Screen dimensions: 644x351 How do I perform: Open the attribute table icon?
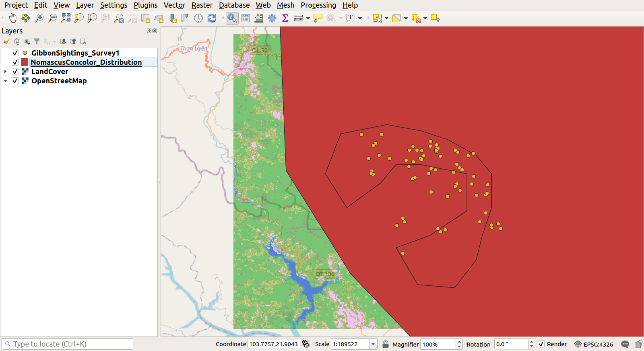coord(246,18)
